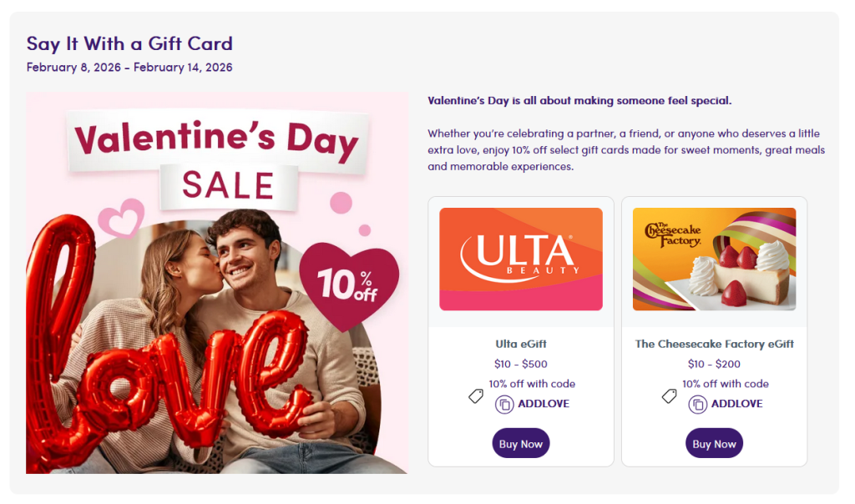Viewport: 855px width, 504px height.
Task: Select the ADDLOVE code text under Cheesecake Factory
Action: click(x=737, y=404)
